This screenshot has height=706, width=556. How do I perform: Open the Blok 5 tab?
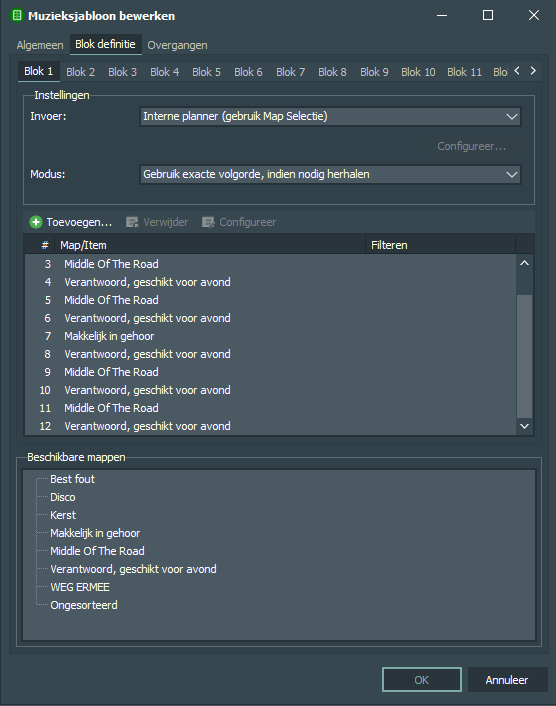206,72
